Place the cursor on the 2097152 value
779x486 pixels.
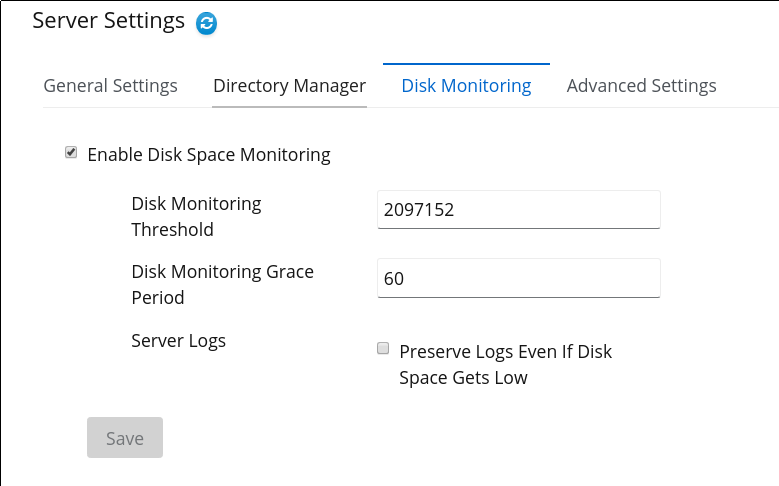pos(419,210)
